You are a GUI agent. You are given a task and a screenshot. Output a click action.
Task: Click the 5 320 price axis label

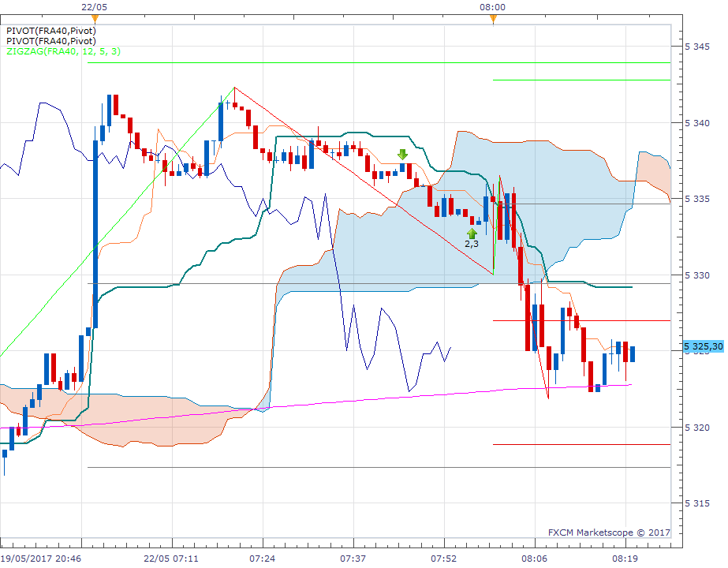pos(697,428)
